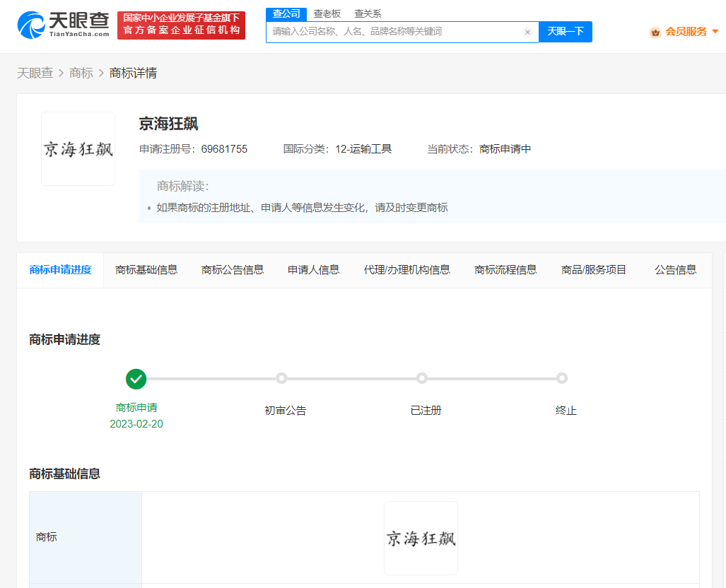Click the green check 商标申请 step marker
The width and height of the screenshot is (726, 588).
(x=136, y=379)
